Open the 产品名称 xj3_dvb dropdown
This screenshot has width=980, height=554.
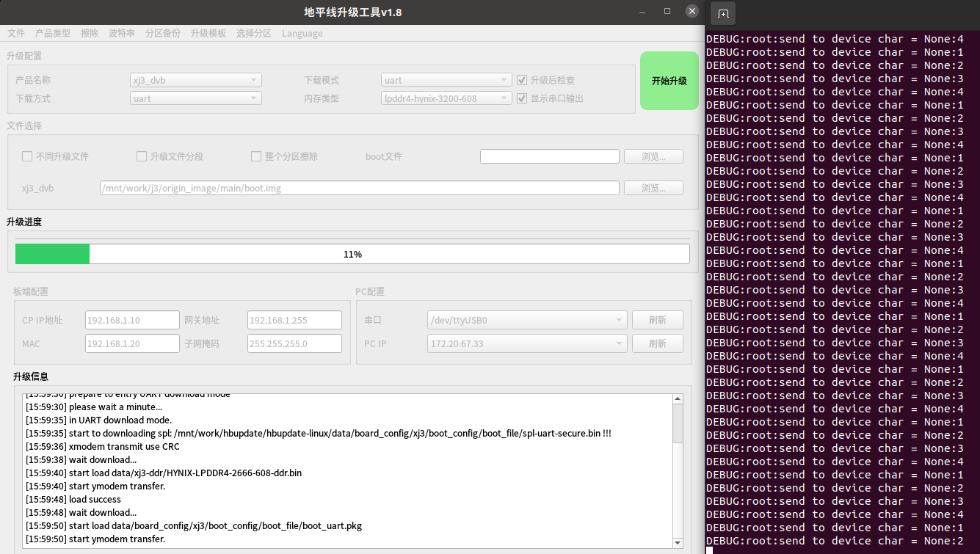point(195,80)
